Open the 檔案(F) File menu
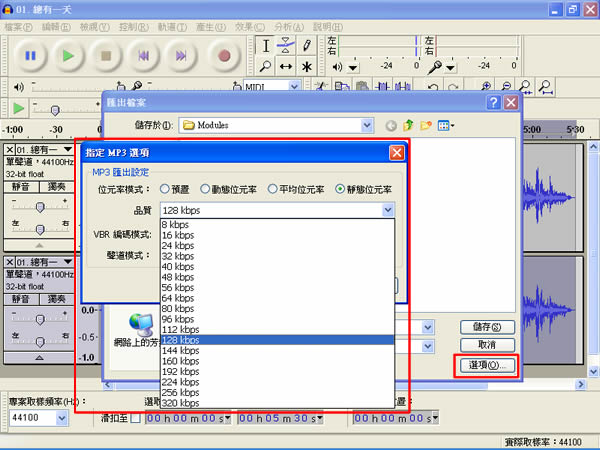 [x=18, y=27]
